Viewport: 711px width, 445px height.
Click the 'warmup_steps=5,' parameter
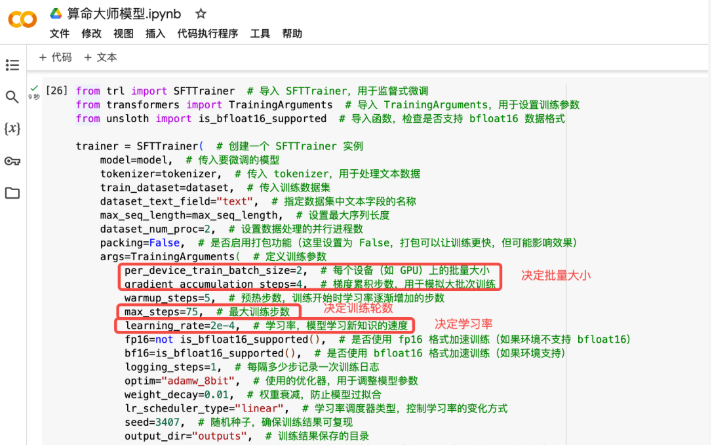(x=170, y=298)
